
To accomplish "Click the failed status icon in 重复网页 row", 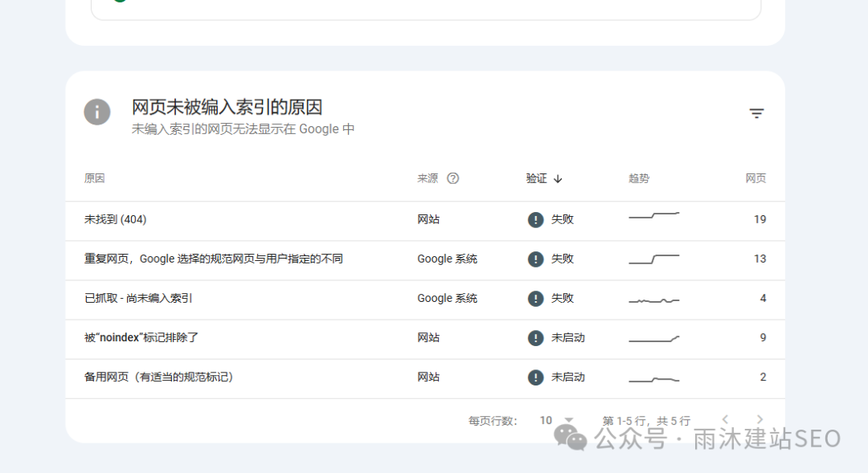I will [x=536, y=259].
